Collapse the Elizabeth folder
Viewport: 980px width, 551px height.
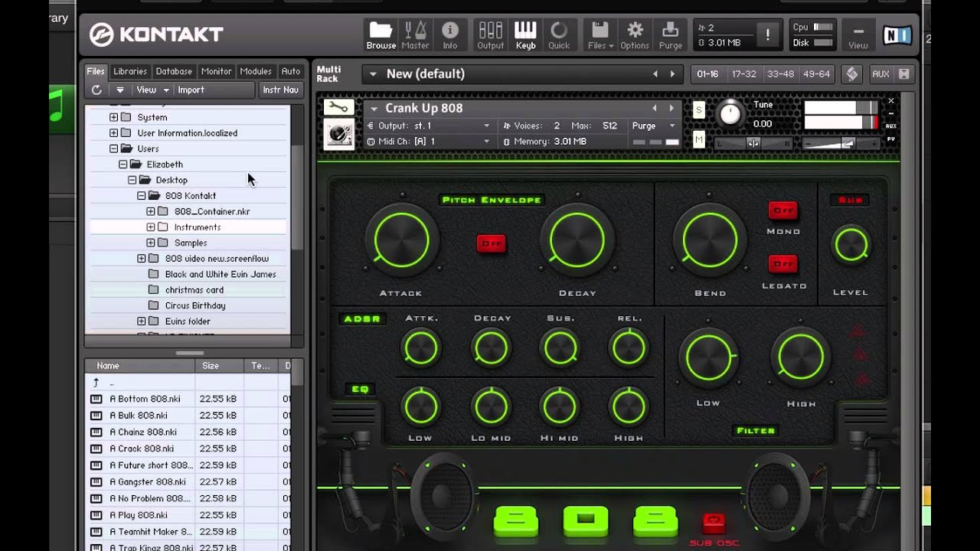tap(122, 165)
